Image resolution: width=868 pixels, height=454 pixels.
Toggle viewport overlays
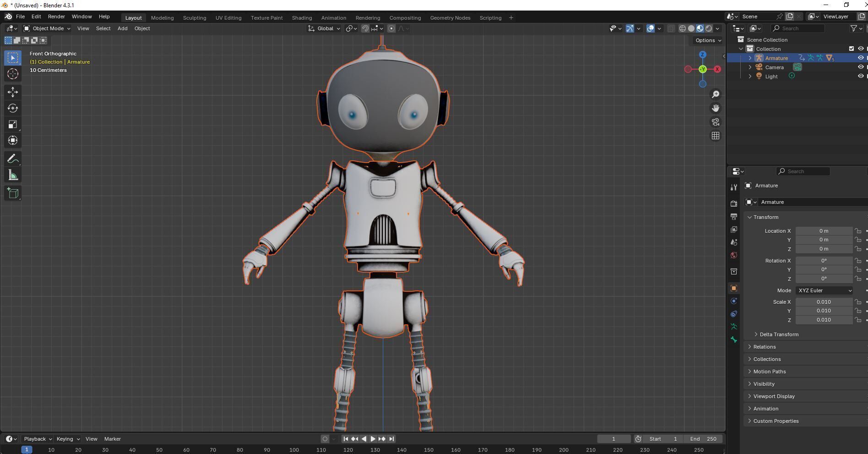coord(651,28)
